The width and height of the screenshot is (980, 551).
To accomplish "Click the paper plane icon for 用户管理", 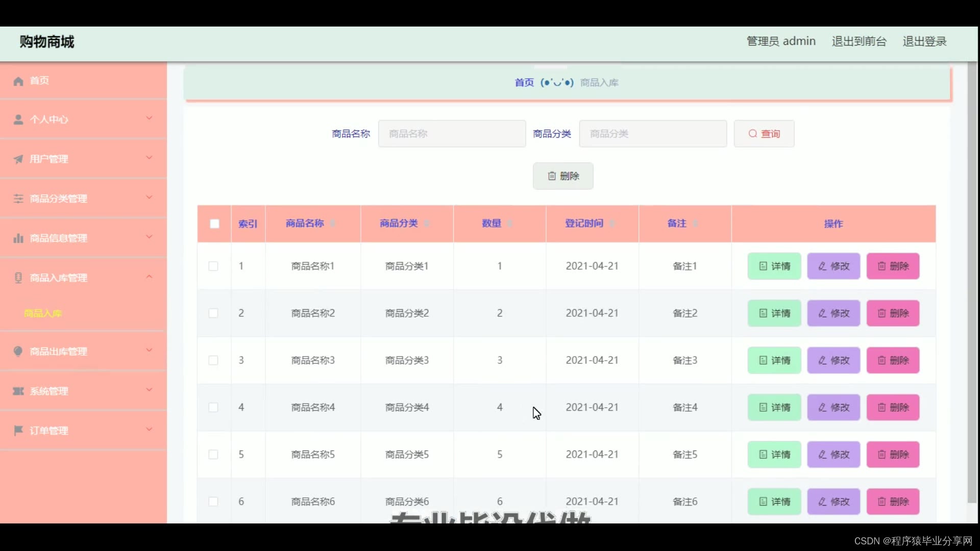I will pyautogui.click(x=18, y=159).
